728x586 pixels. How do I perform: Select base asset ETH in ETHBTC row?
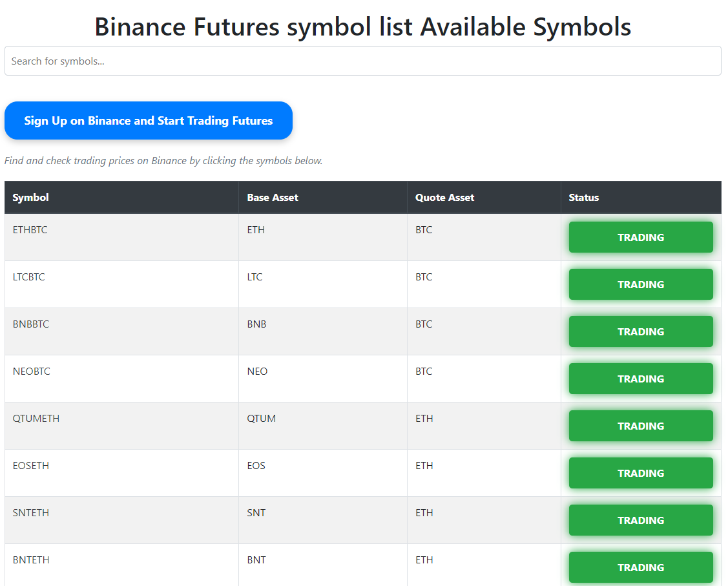[256, 230]
